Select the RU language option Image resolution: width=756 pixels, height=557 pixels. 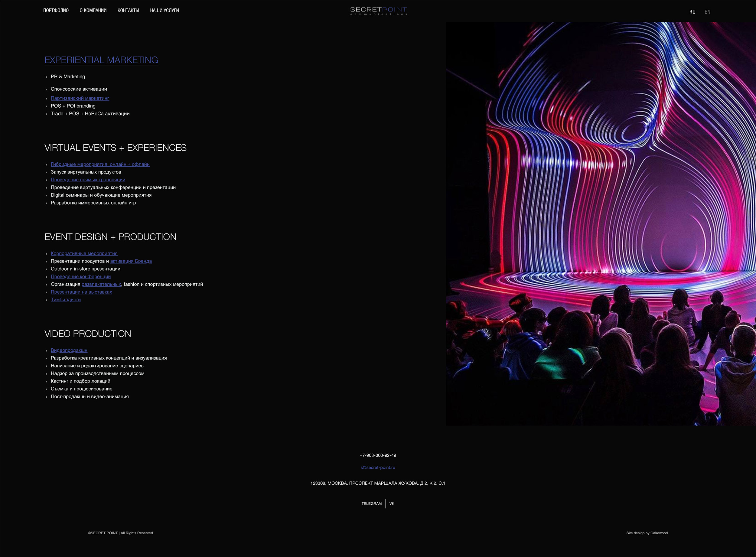coord(692,12)
